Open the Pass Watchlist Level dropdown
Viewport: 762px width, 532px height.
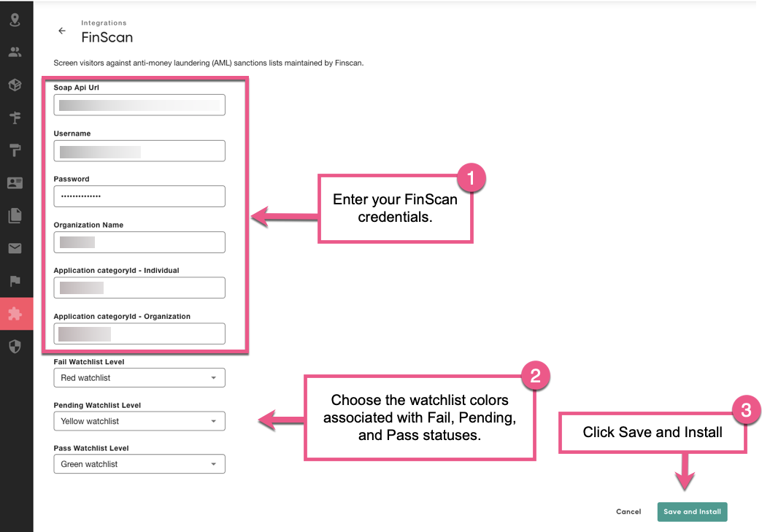coord(139,463)
